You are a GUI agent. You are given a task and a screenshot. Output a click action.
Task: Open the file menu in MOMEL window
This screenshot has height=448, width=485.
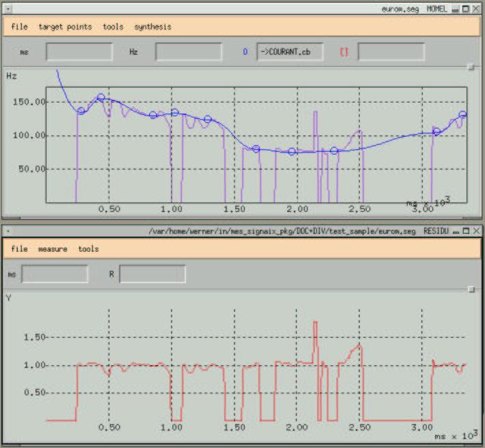coord(19,27)
